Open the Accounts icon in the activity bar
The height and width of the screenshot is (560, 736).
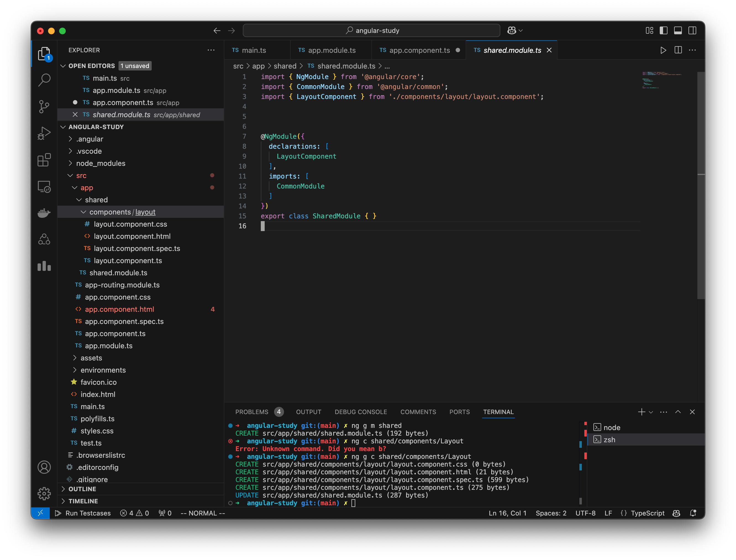point(44,467)
